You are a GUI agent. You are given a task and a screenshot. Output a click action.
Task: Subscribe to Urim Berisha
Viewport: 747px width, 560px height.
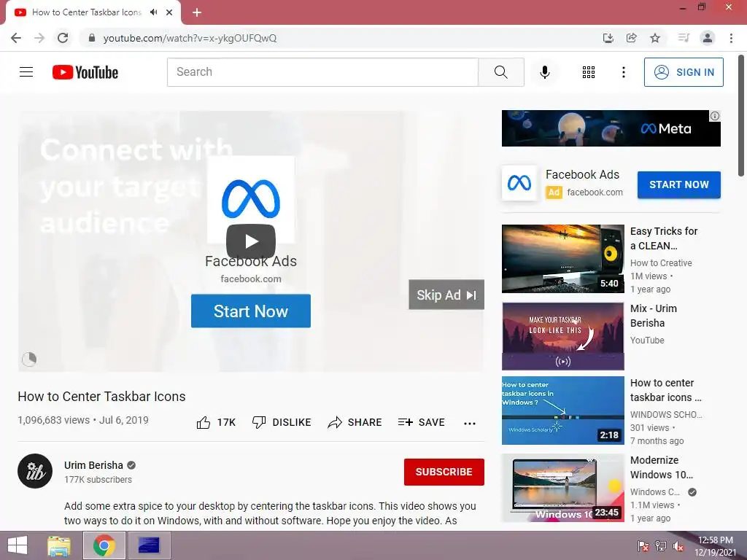coord(444,472)
